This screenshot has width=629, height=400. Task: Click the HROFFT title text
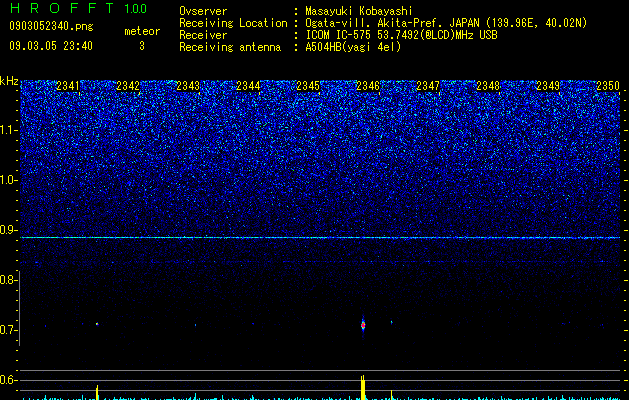pos(62,8)
